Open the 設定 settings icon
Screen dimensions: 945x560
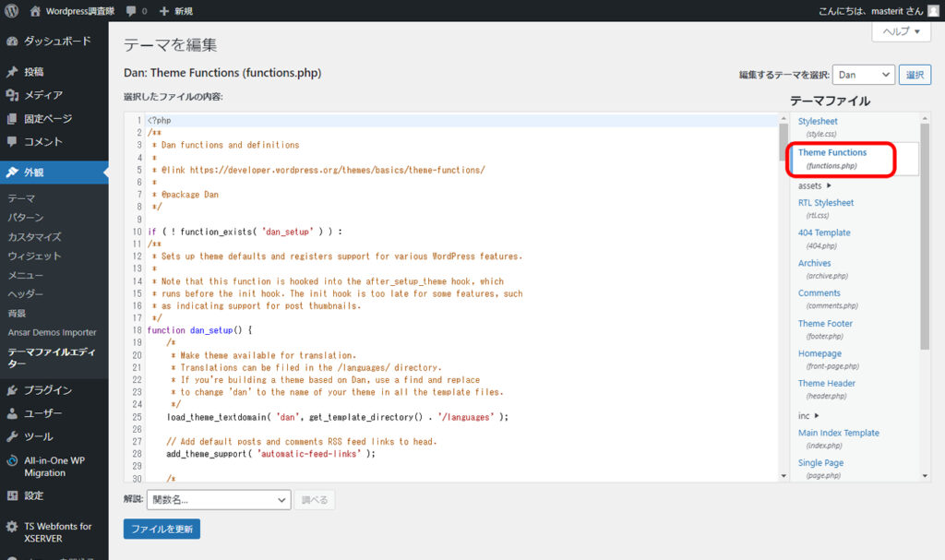12,495
